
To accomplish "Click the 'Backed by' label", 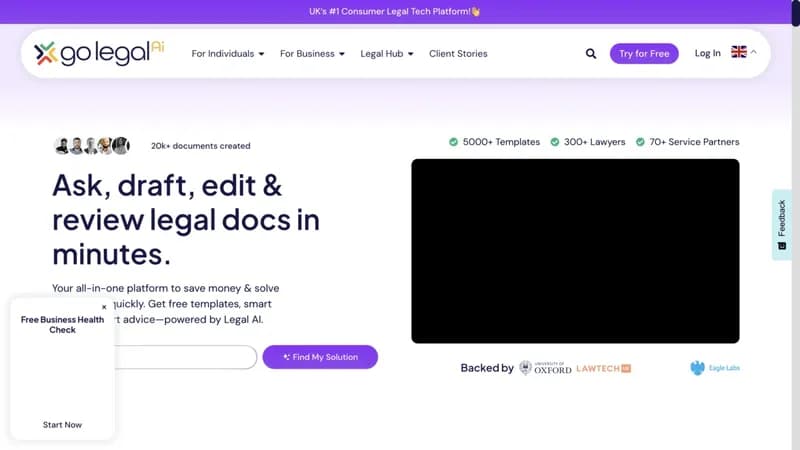I will point(487,368).
